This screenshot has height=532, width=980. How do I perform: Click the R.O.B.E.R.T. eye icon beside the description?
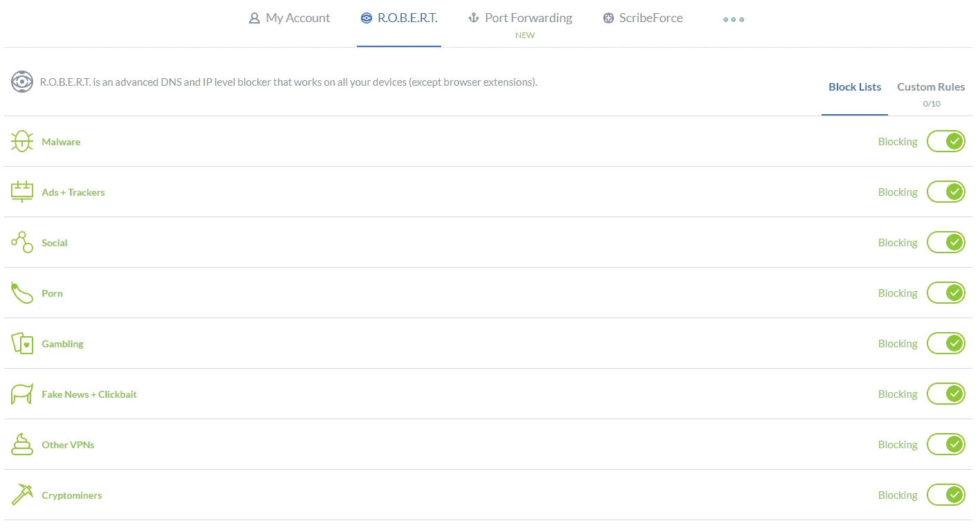pos(22,82)
